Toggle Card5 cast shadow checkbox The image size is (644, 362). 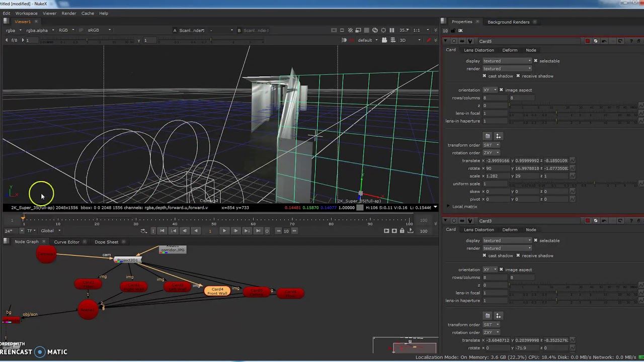[485, 76]
